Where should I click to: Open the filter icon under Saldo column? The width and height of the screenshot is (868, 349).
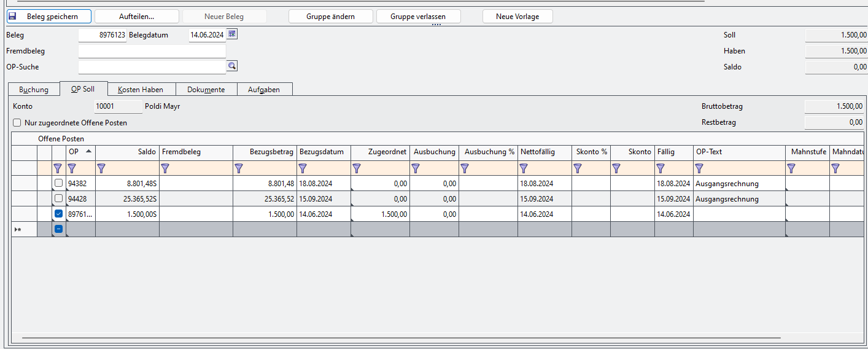coord(101,168)
